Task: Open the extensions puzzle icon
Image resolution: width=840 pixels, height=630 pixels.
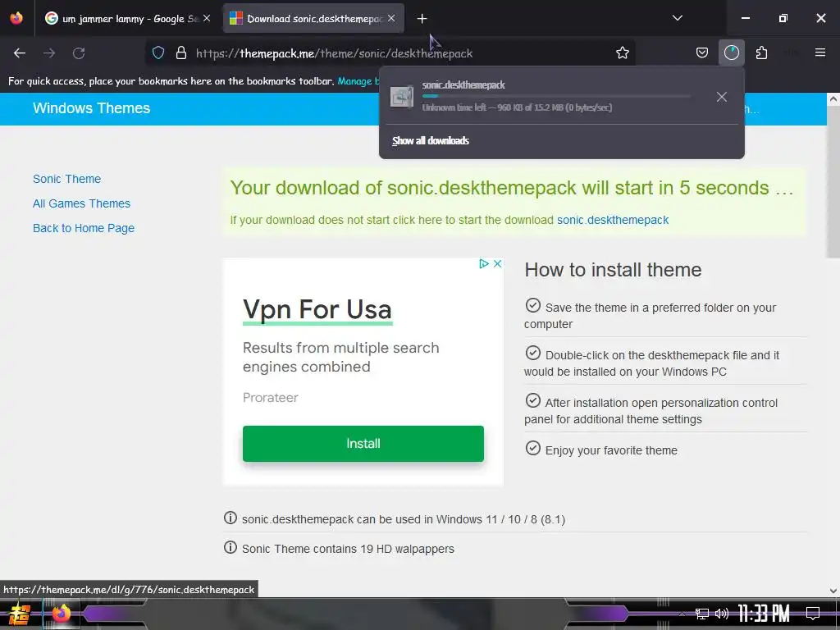Action: click(761, 53)
